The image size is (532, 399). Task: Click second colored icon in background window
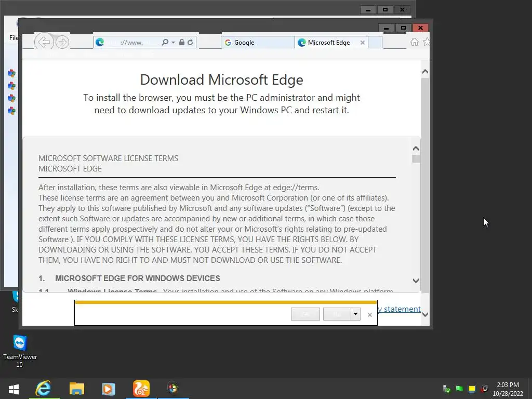(12, 86)
